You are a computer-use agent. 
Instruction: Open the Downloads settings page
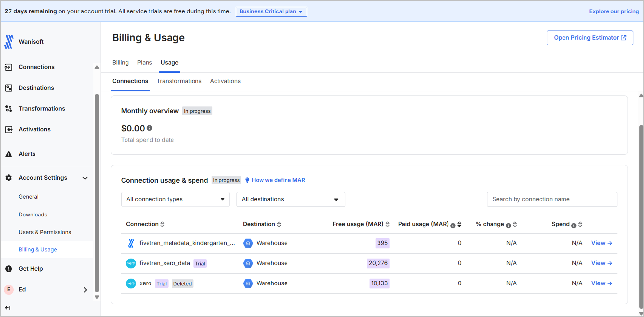(33, 215)
